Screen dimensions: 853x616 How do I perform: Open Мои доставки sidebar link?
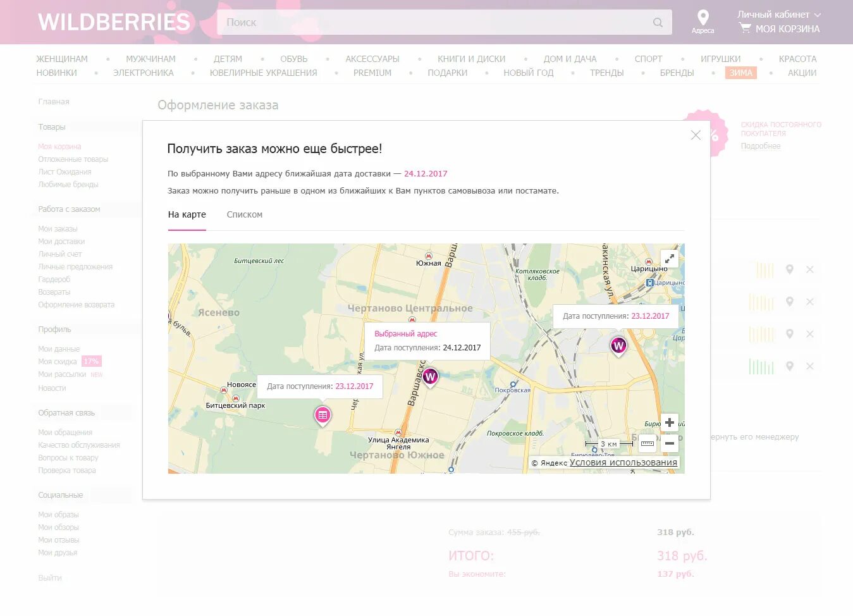[61, 242]
